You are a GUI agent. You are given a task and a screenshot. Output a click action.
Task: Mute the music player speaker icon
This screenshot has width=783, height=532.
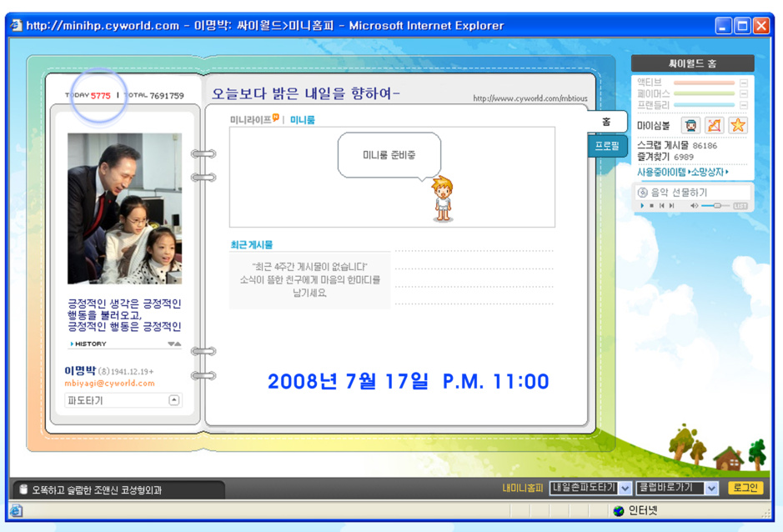click(694, 206)
